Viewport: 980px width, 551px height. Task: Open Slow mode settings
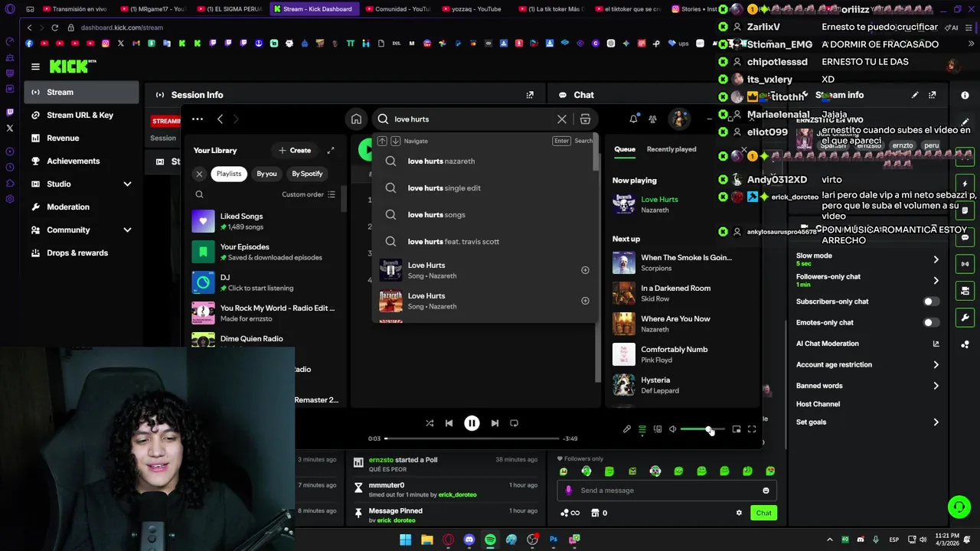coord(867,259)
